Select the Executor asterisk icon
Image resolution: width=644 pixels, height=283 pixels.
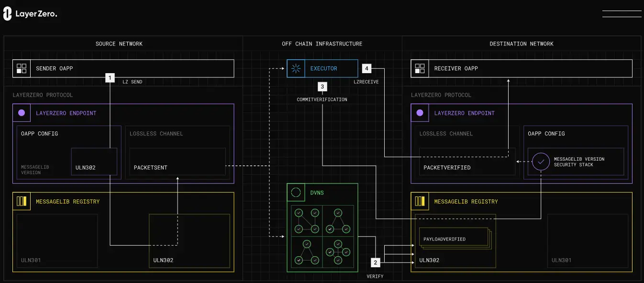coord(296,68)
